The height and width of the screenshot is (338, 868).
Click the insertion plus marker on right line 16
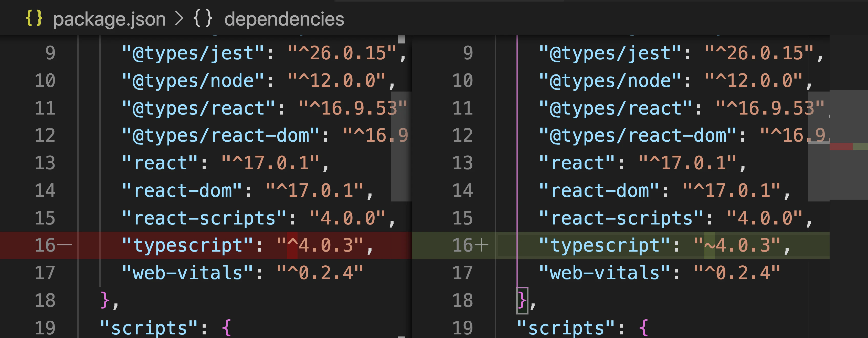(x=482, y=245)
